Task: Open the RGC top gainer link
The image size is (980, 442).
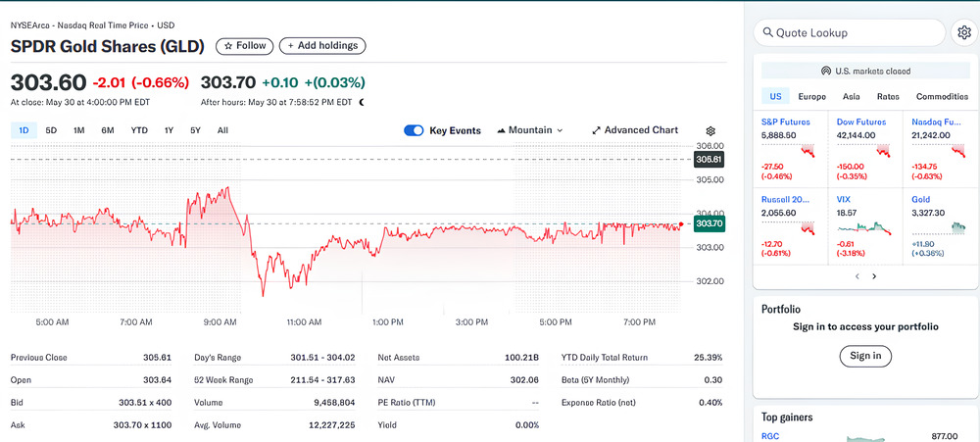Action: point(770,436)
